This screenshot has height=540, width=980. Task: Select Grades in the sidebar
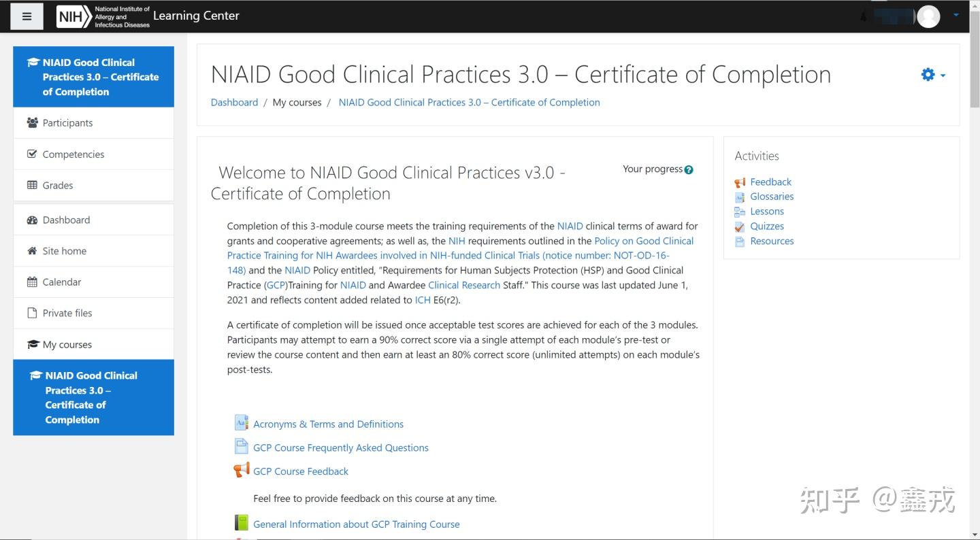93,186
